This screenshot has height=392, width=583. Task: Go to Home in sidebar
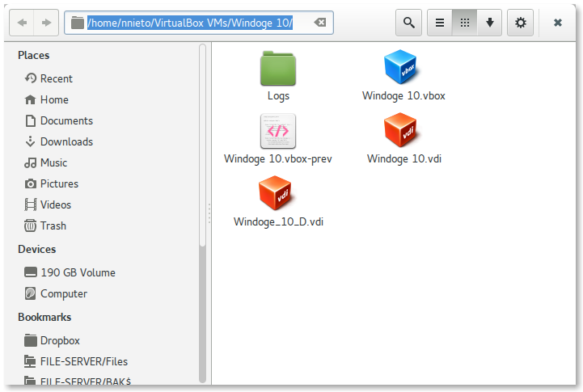54,99
